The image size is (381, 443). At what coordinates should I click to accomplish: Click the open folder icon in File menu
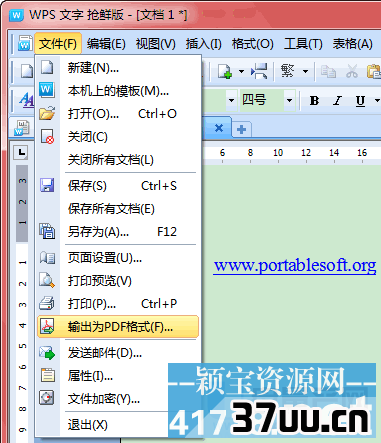[x=47, y=113]
